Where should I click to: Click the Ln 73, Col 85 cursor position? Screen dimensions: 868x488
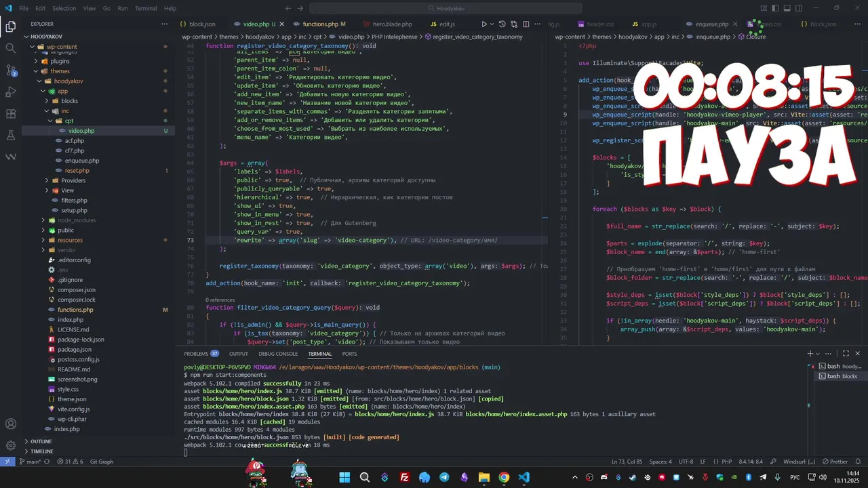(x=627, y=462)
